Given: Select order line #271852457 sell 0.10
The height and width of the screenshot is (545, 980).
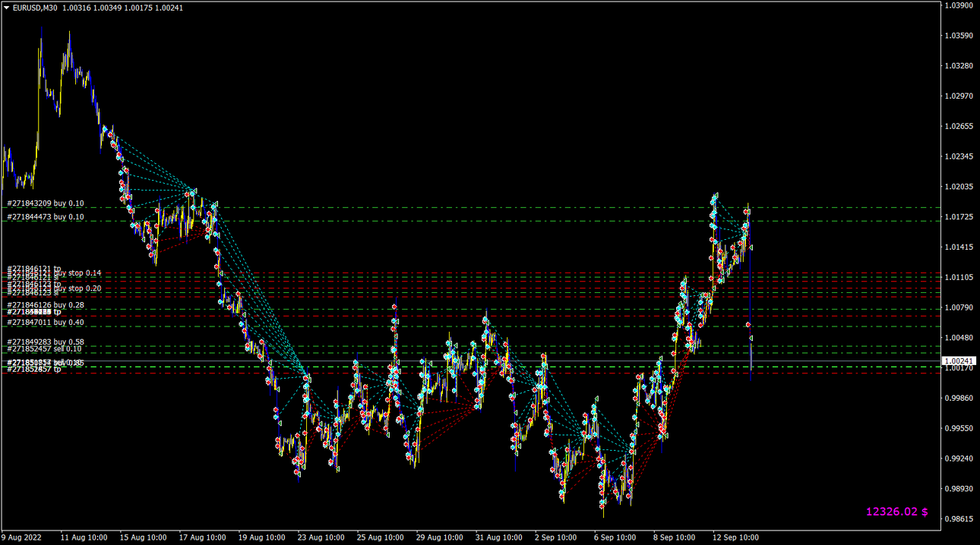Looking at the screenshot, I should pyautogui.click(x=44, y=349).
